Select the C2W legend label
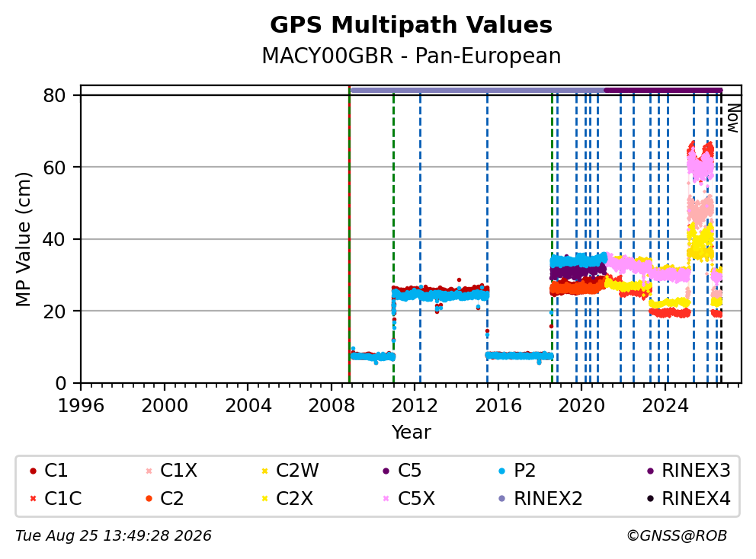756x559 pixels. pyautogui.click(x=297, y=471)
